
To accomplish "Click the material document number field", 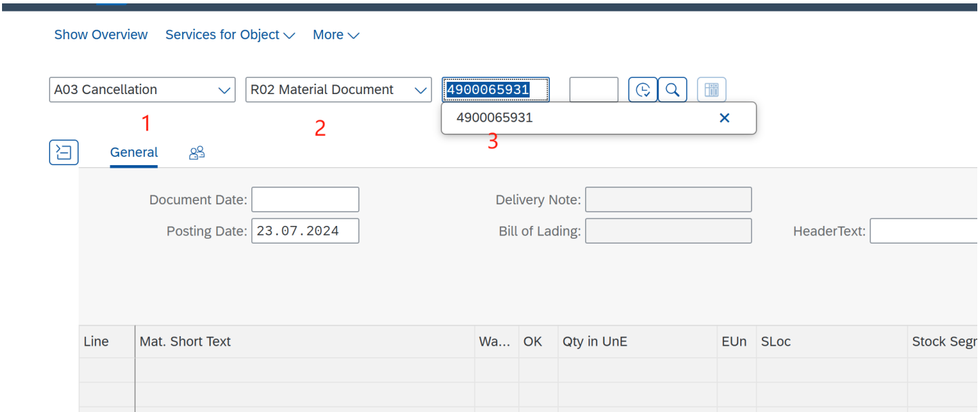I will click(496, 90).
